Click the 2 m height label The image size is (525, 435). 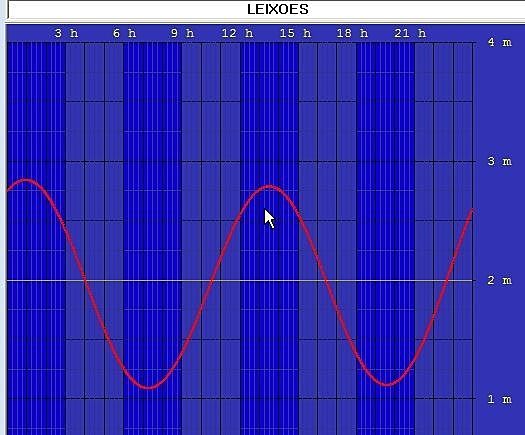point(500,280)
